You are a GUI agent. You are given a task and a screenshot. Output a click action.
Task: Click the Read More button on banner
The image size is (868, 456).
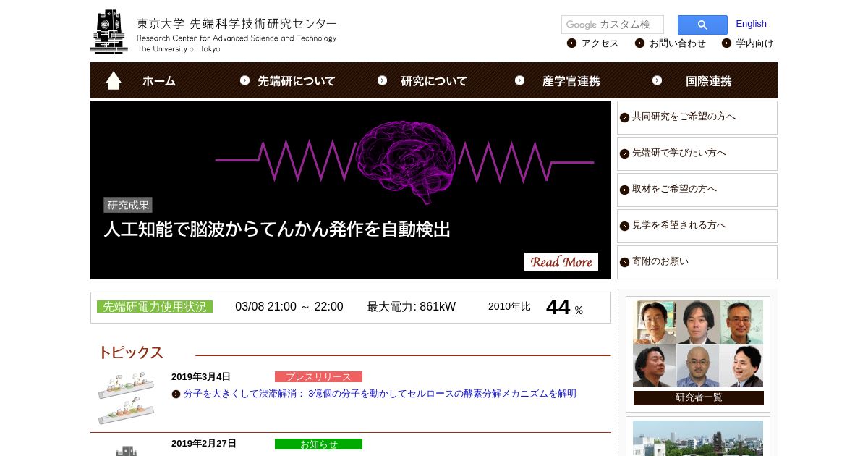(561, 261)
